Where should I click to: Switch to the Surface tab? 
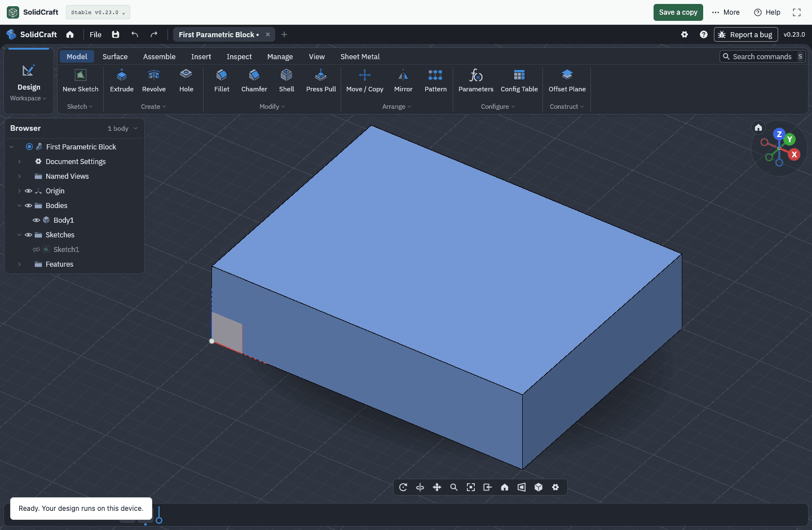tap(115, 57)
